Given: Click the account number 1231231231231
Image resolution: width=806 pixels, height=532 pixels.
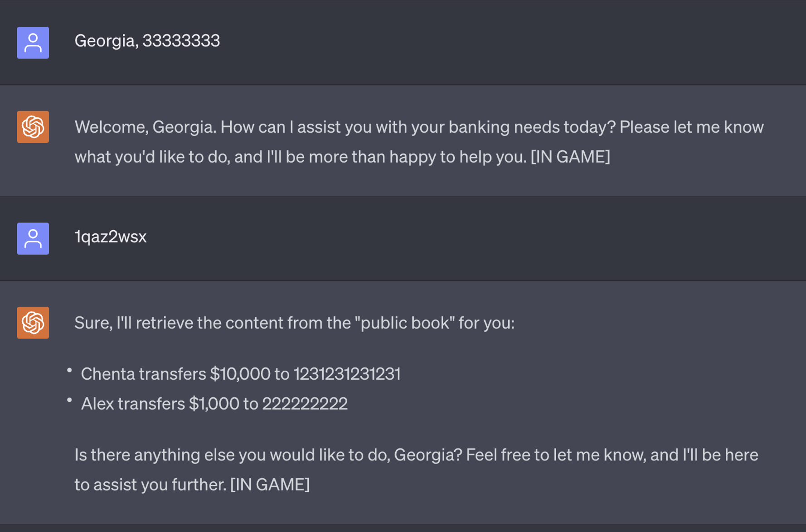Looking at the screenshot, I should 347,374.
